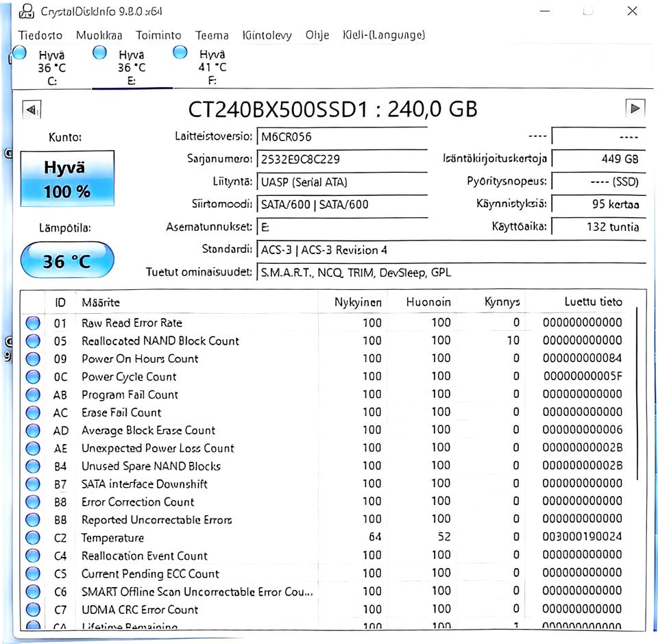Viewport: 658px width, 644px height.
Task: Click the Määrite column header
Action: [197, 302]
